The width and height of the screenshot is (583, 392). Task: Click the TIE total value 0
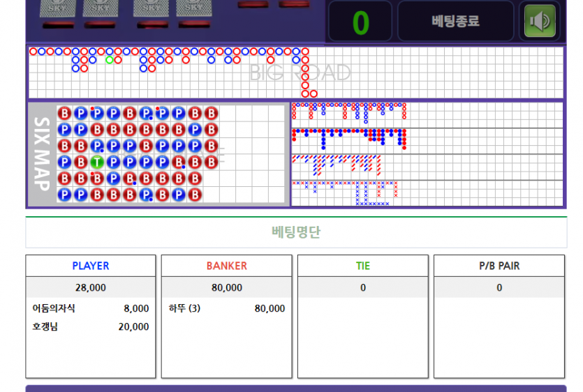[363, 287]
